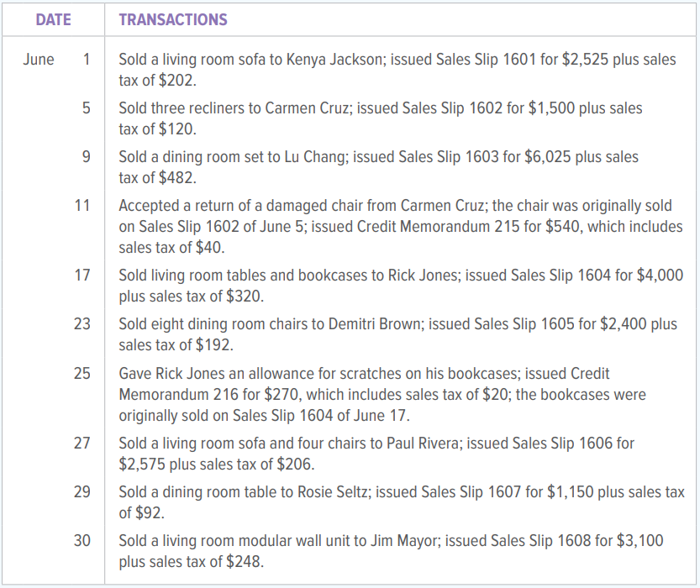The image size is (700, 588).
Task: Click the Carmen Cruz recliners transaction text
Action: pyautogui.click(x=381, y=118)
